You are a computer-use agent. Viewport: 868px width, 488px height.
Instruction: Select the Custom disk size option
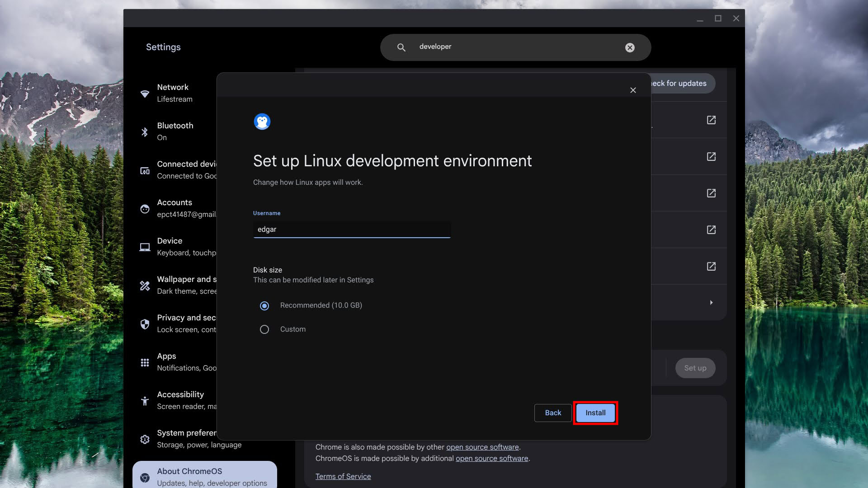tap(264, 329)
